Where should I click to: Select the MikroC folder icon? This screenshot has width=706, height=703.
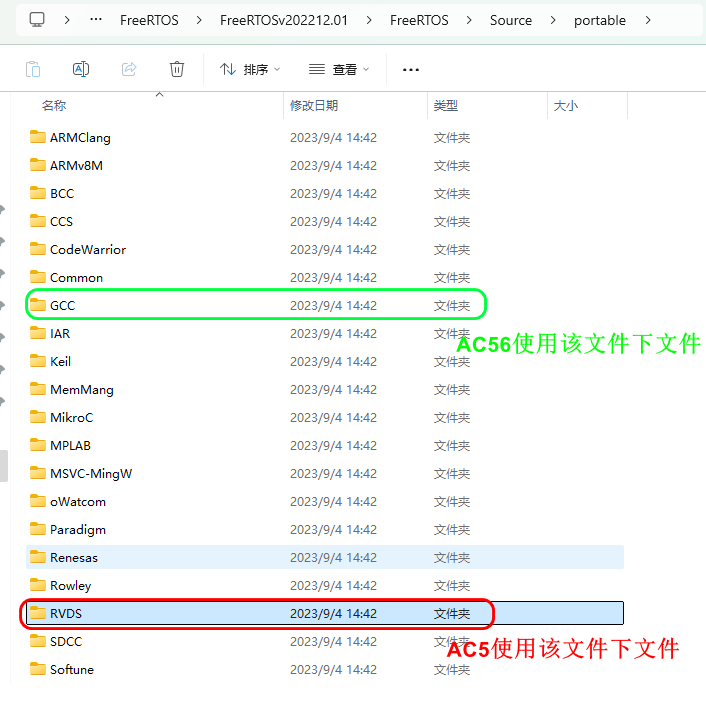38,417
